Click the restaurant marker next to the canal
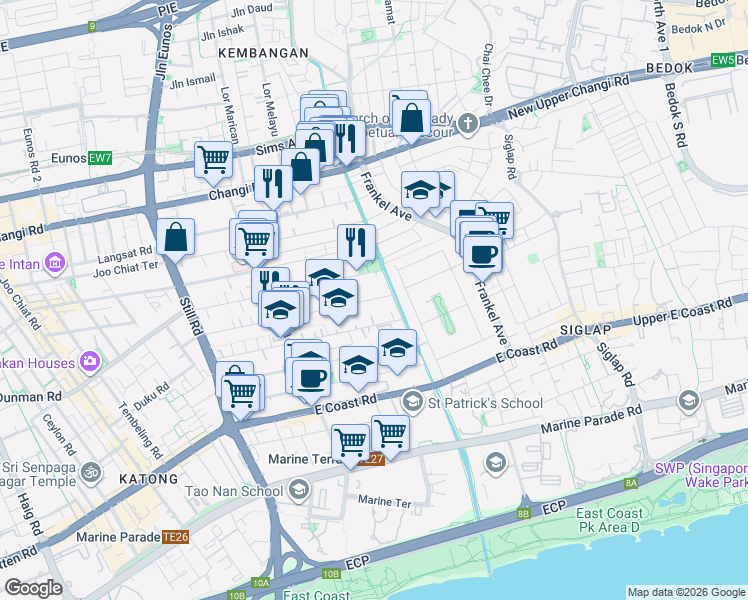 click(356, 244)
